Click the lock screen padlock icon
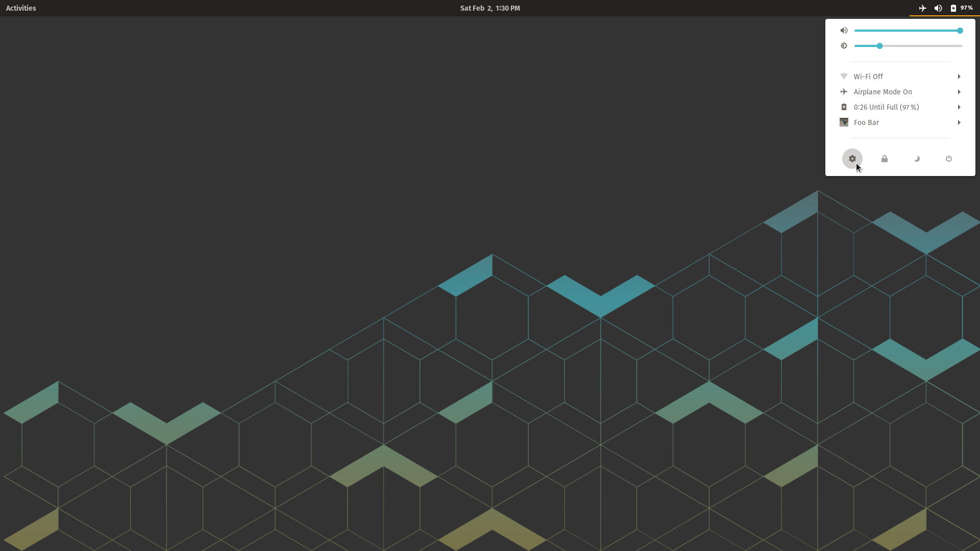This screenshot has width=980, height=551. (885, 159)
